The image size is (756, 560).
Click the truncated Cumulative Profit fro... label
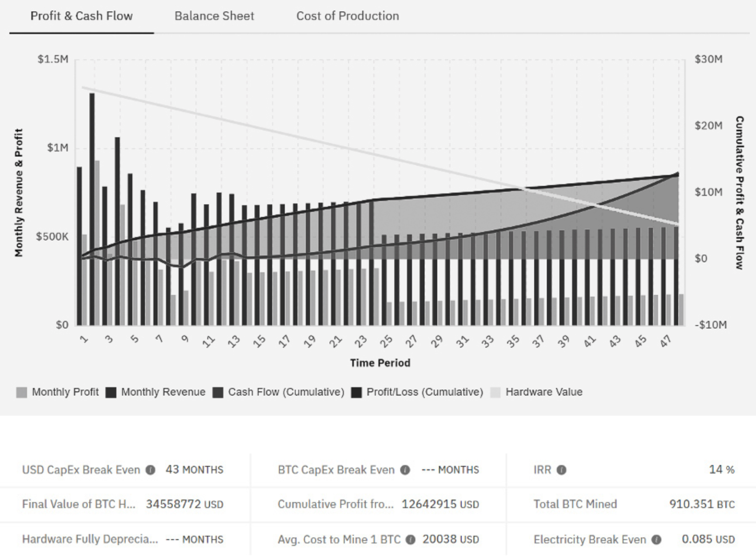tap(335, 504)
